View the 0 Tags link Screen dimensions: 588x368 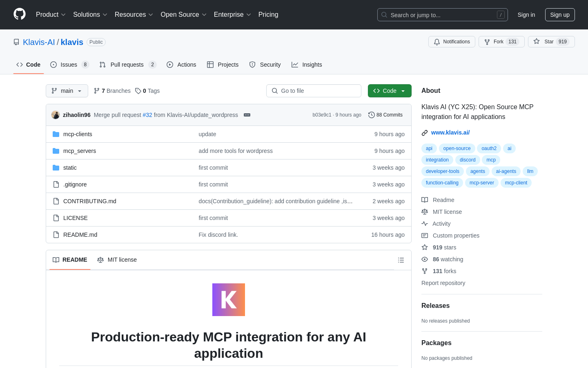point(147,91)
